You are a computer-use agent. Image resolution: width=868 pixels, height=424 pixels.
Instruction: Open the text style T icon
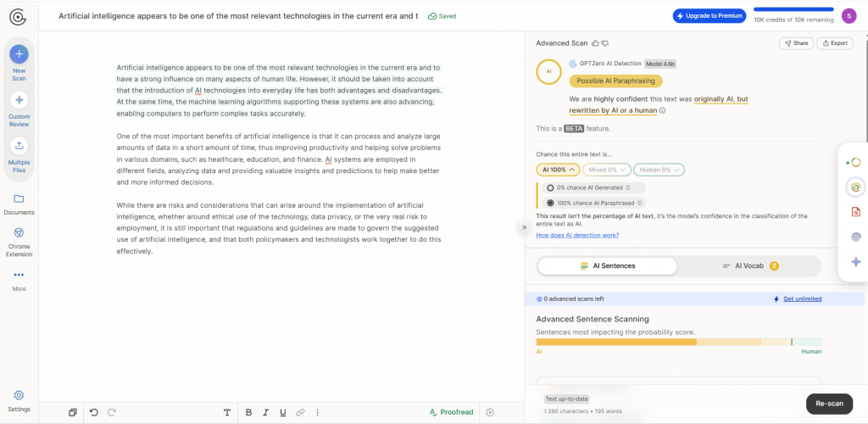(227, 412)
